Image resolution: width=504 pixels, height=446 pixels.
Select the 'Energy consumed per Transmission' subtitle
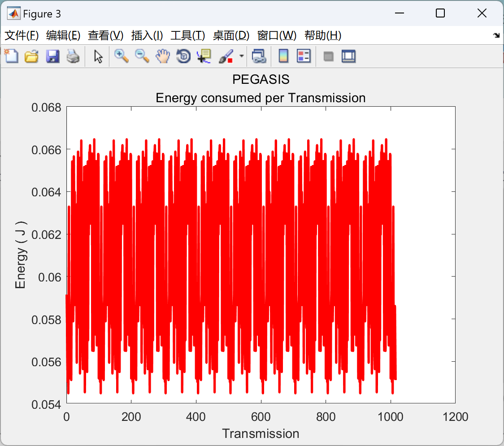261,98
